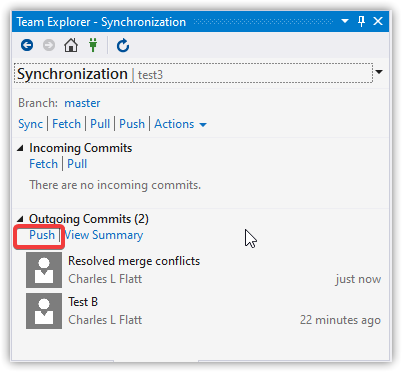This screenshot has width=402, height=372.
Task: Open the Actions dropdown menu
Action: coord(180,124)
